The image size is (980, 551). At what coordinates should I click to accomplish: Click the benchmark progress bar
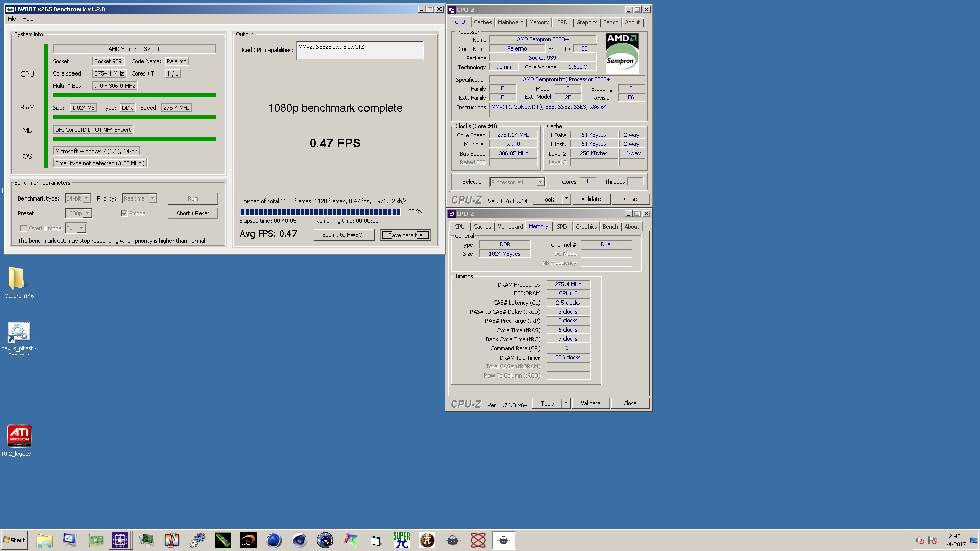[x=320, y=211]
